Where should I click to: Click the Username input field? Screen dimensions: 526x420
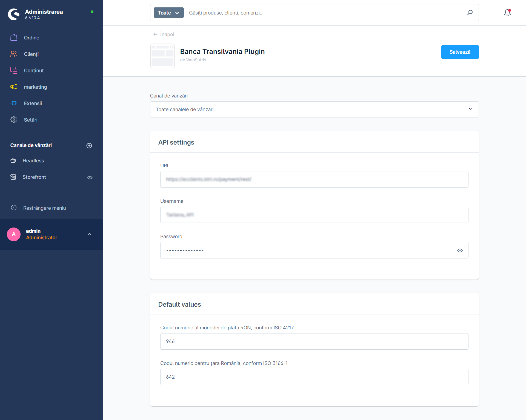click(x=314, y=215)
